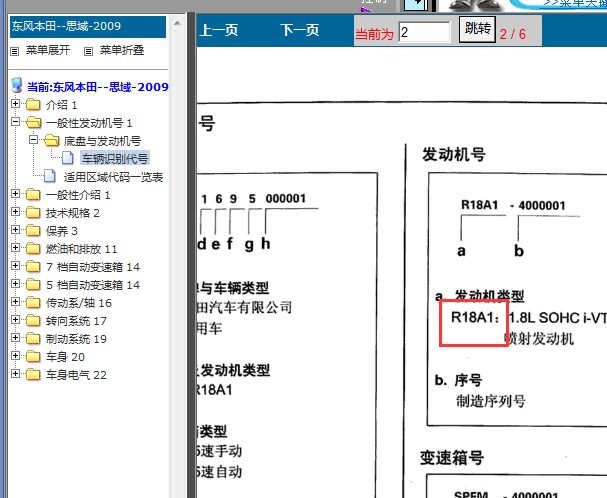Click 菜单折叠 to collapse all menus
Screen dimensions: 607x498
tap(122, 50)
